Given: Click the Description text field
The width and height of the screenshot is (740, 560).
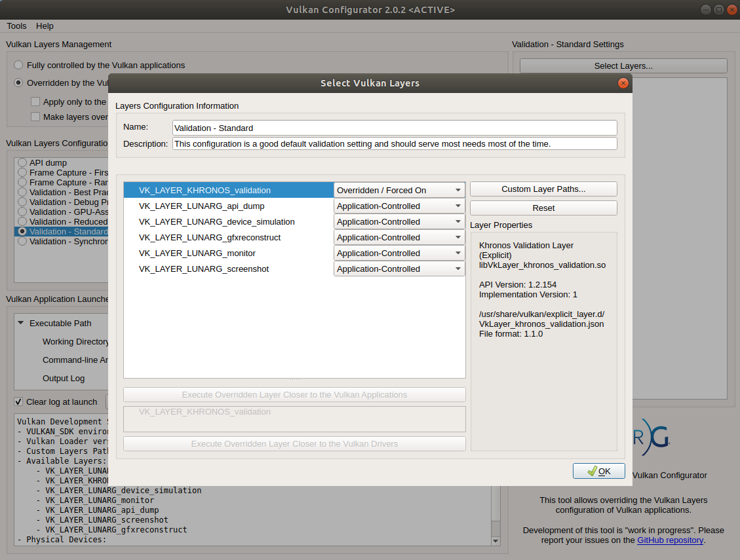Looking at the screenshot, I should (x=395, y=143).
